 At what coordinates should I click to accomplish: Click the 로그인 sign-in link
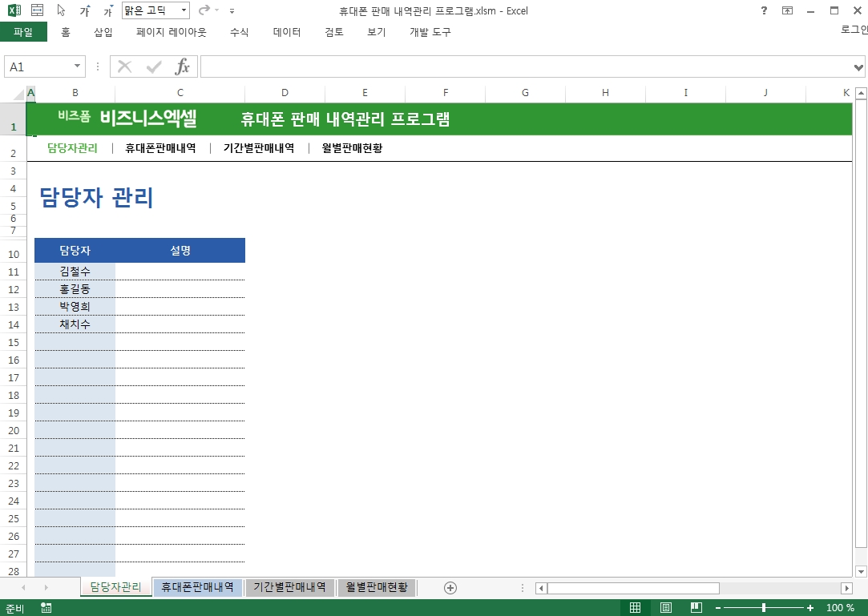pos(854,30)
